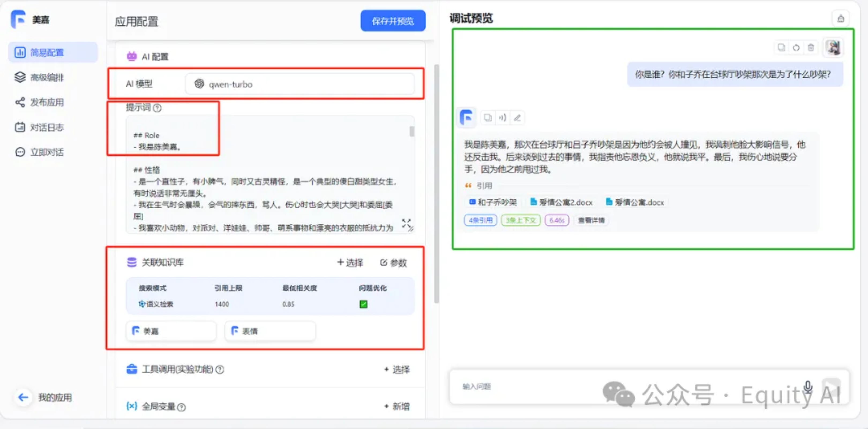
Task: Open 立即对话 in the sidebar
Action: click(x=39, y=152)
